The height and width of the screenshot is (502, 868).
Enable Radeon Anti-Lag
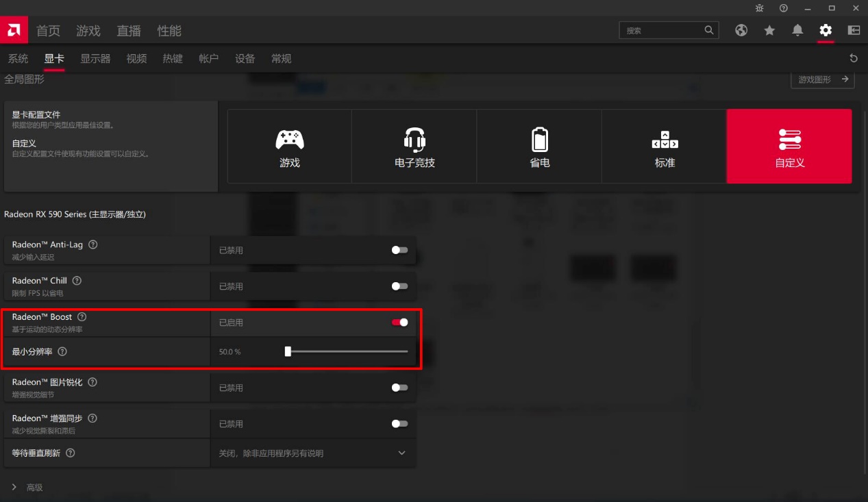398,251
